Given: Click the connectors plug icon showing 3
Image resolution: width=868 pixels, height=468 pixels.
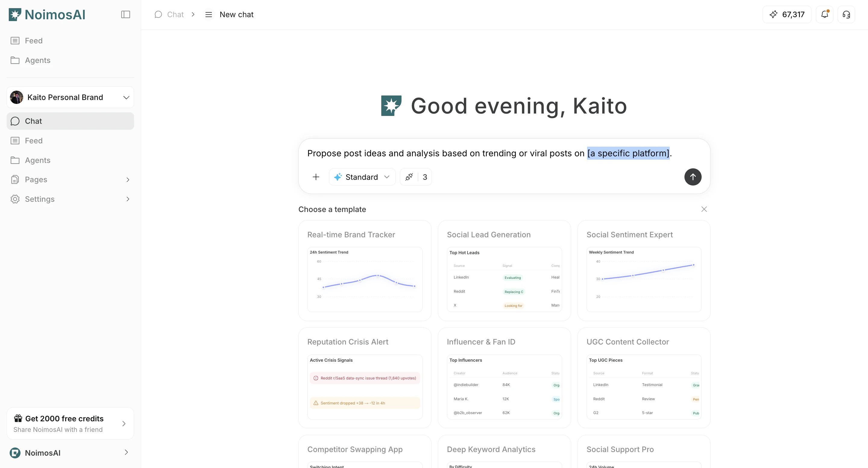Looking at the screenshot, I should click(x=416, y=177).
